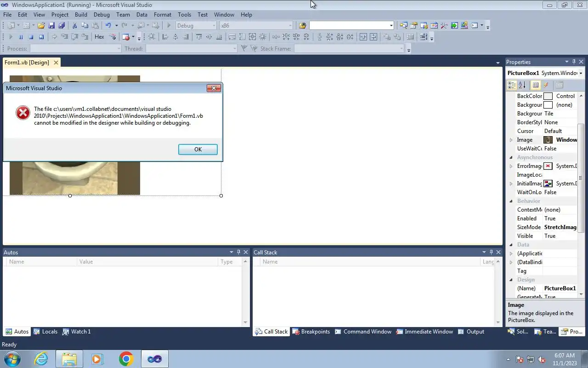The image size is (588, 368).
Task: Toggle Alphabetical sort in Properties
Action: [522, 85]
